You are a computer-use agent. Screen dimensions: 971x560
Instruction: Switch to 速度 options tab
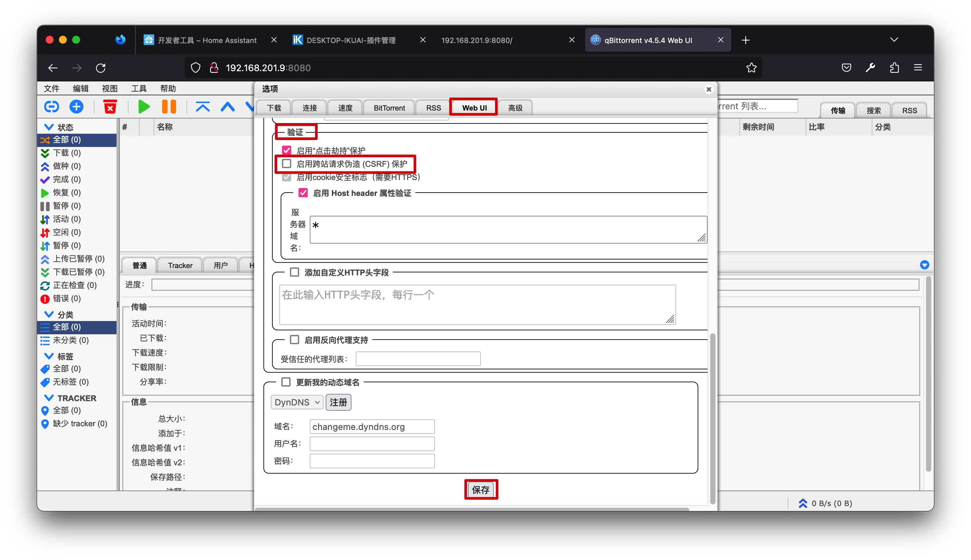[345, 108]
